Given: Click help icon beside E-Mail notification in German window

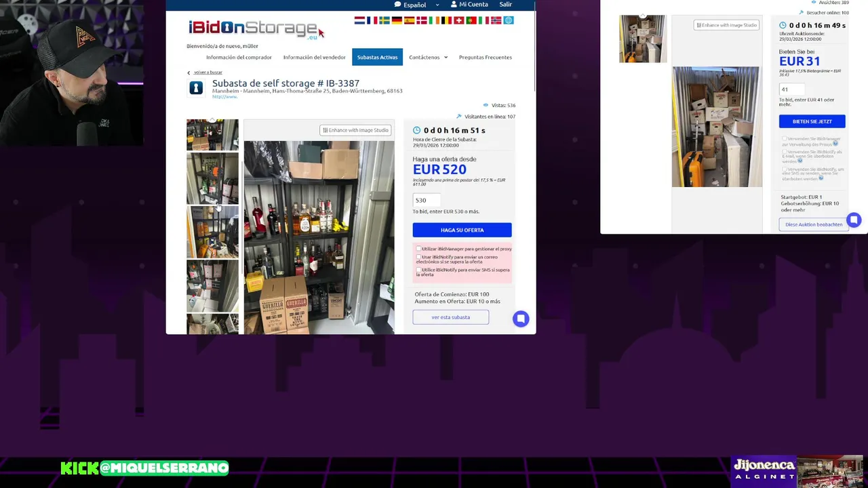Looking at the screenshot, I should point(800,161).
